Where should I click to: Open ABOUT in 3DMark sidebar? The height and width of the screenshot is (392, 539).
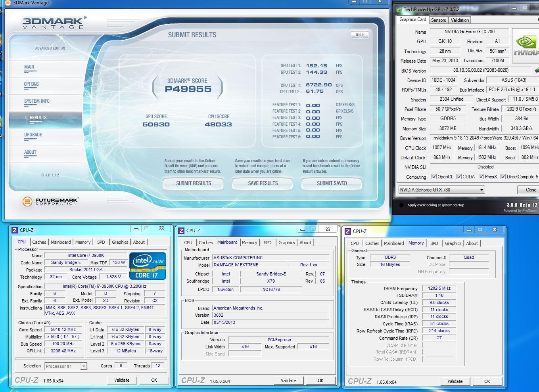[30, 152]
